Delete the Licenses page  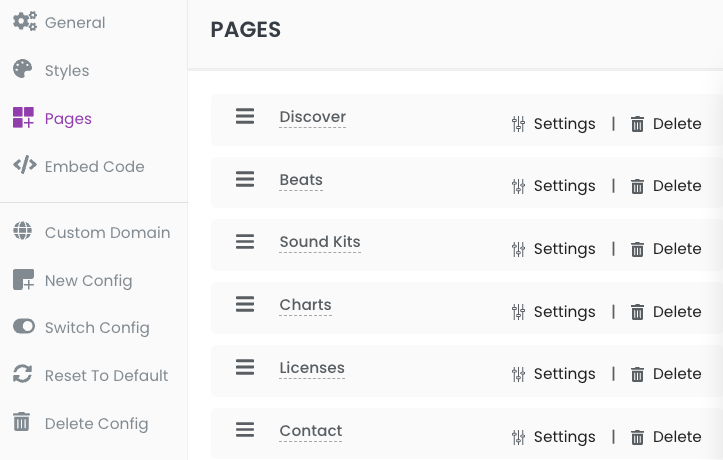click(x=666, y=374)
